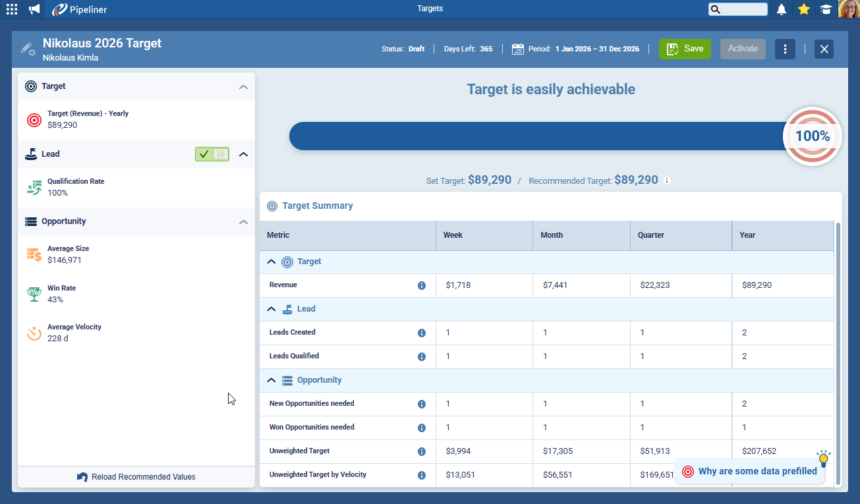The width and height of the screenshot is (860, 504).
Task: Toggle the Lead section switch
Action: point(212,154)
